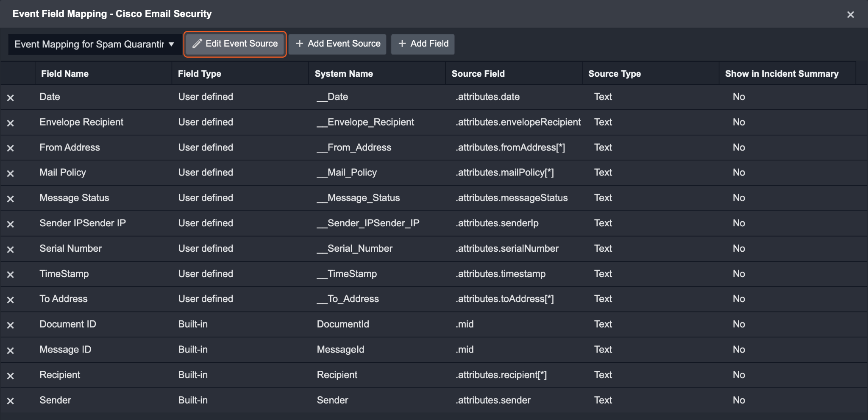Close the Event Field Mapping dialog
This screenshot has height=420, width=868.
coord(850,14)
